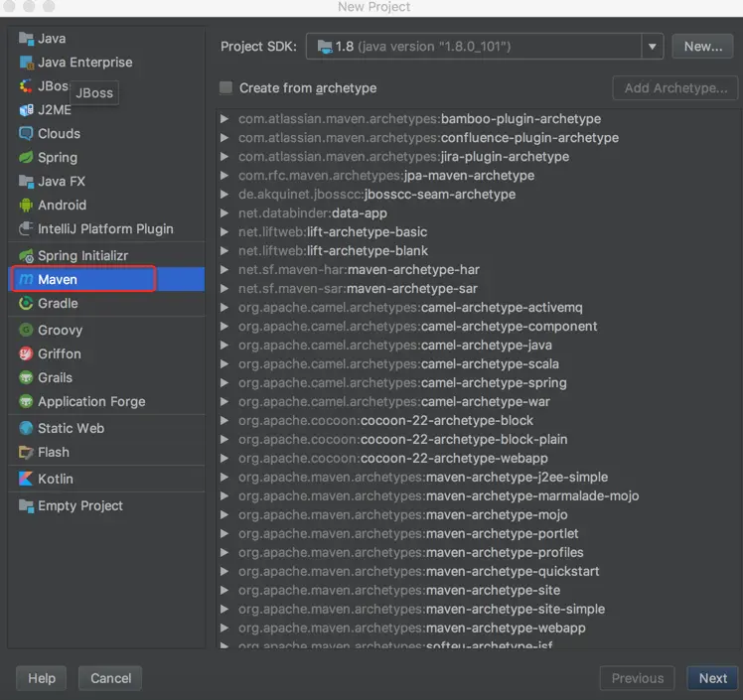The height and width of the screenshot is (700, 743).
Task: Expand lift-archetype-basic triangle
Action: tap(224, 232)
